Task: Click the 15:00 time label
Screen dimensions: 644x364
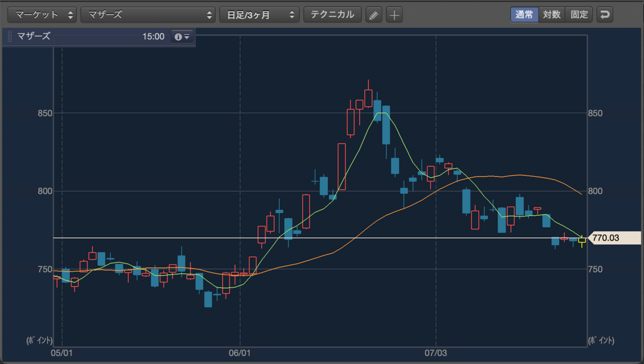Action: pyautogui.click(x=153, y=37)
